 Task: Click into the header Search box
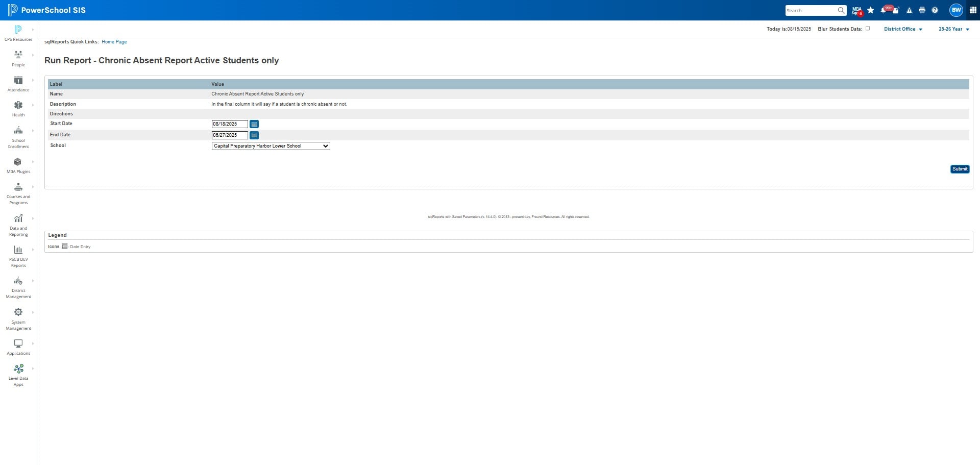tap(811, 10)
